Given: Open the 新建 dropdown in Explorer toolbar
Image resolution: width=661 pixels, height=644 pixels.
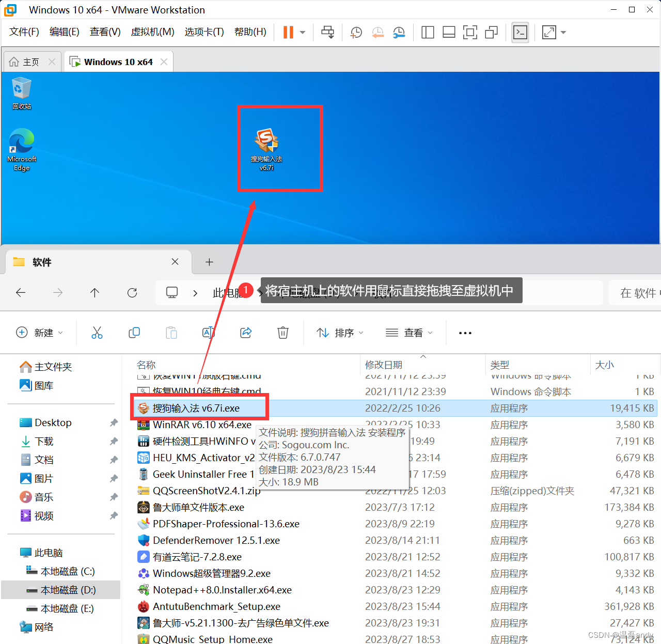Looking at the screenshot, I should click(40, 333).
